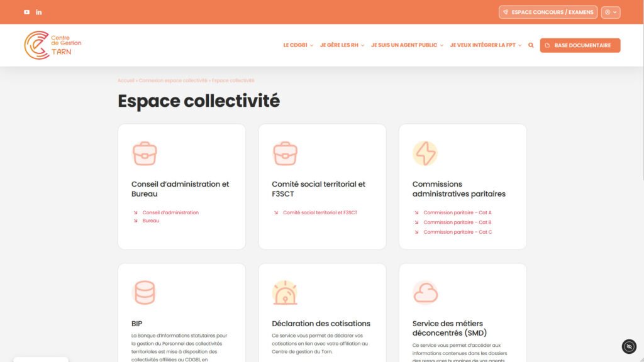Click the briefcase icon above Conseil d'administration
The width and height of the screenshot is (644, 362).
click(x=144, y=153)
